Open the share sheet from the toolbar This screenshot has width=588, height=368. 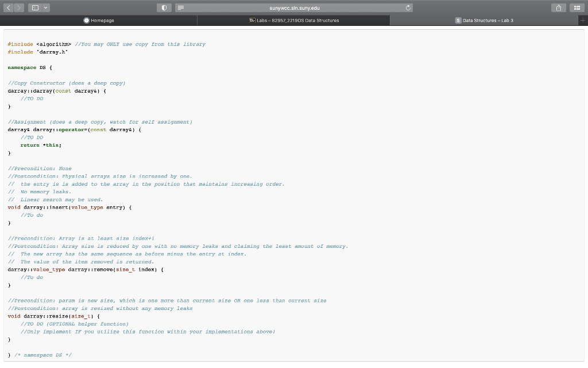pos(558,7)
